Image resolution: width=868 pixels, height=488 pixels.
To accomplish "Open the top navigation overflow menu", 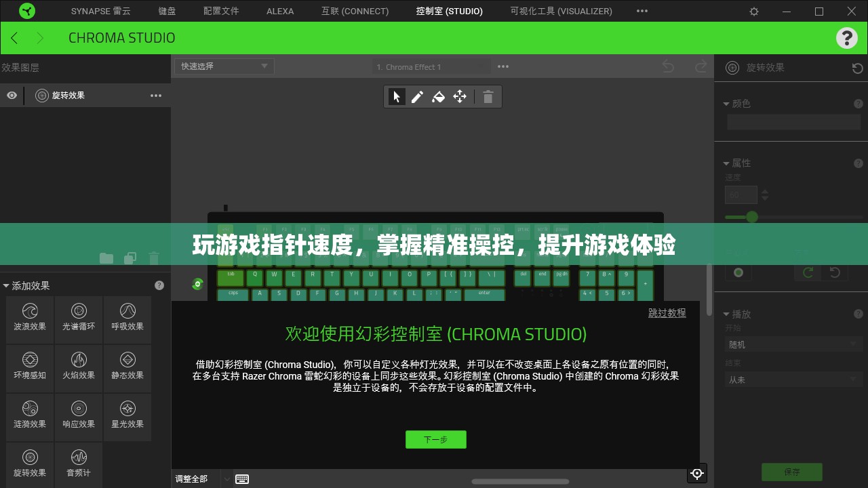I will coord(642,12).
